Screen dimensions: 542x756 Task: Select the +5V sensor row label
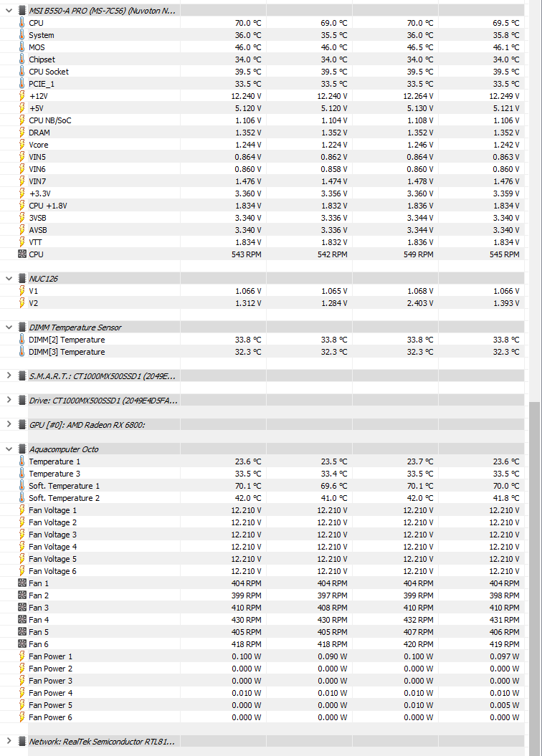pyautogui.click(x=36, y=108)
